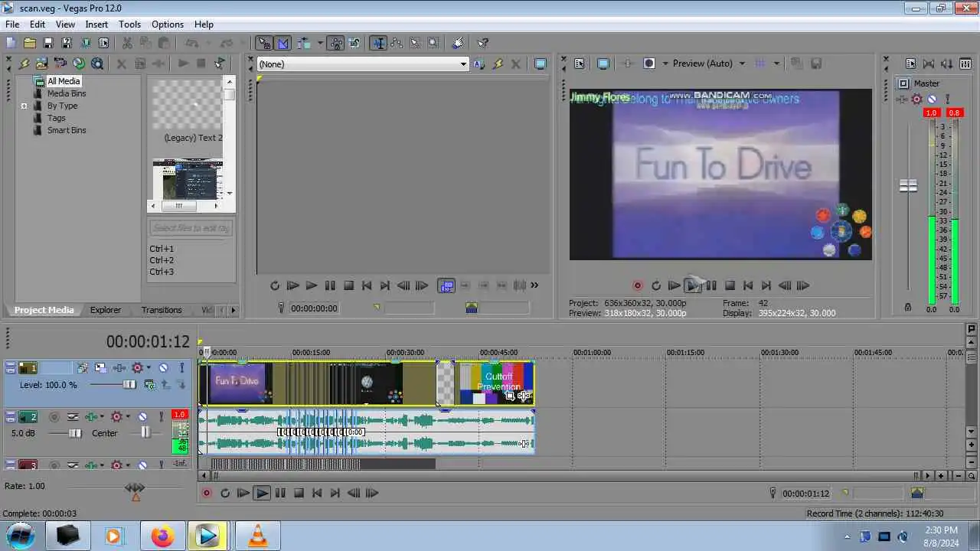The image size is (980, 551).
Task: Select the Media Bins folder
Action: point(67,93)
